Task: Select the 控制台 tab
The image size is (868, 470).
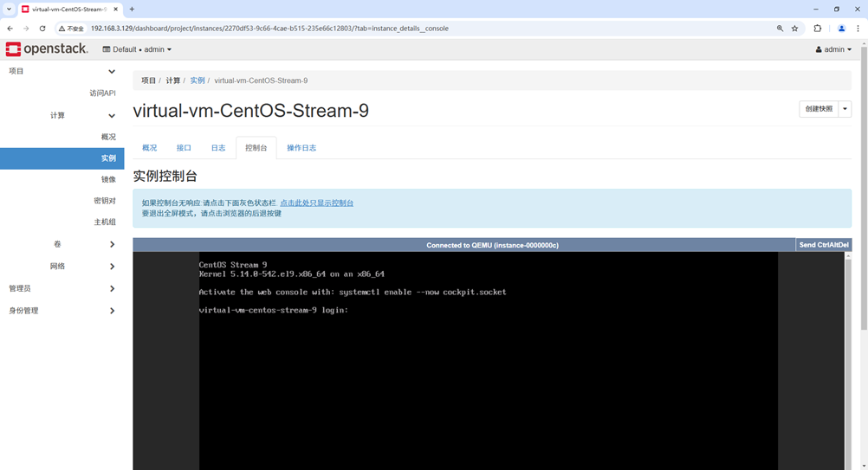Action: coord(256,148)
